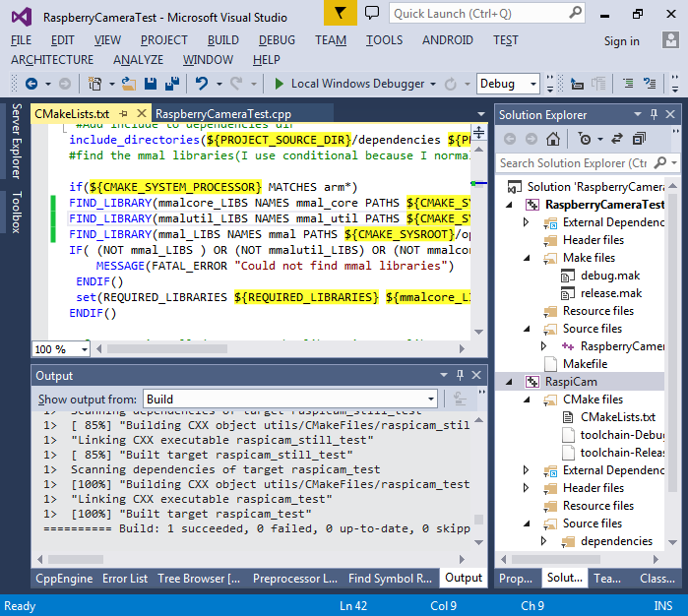Start debugging with the green play icon

[x=280, y=85]
